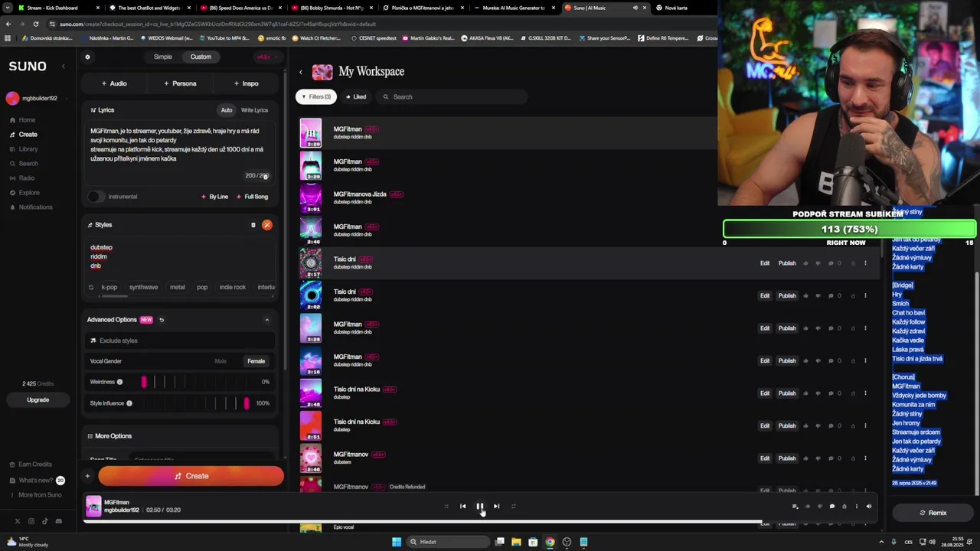Screen dimensions: 980x551
Task: Open more options for first Tisíc dní song
Action: [x=866, y=263]
